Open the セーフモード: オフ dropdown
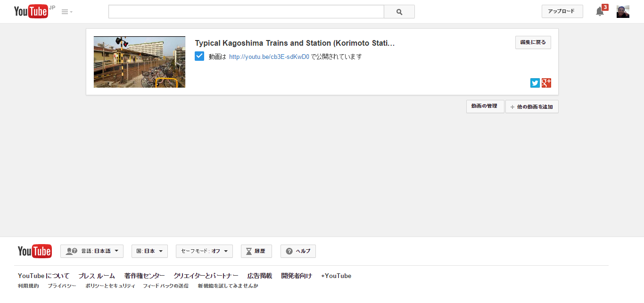644x303 pixels. coord(204,251)
